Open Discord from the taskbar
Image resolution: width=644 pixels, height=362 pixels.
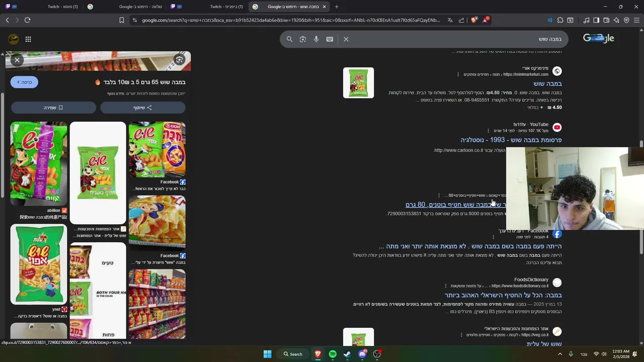pos(362,354)
